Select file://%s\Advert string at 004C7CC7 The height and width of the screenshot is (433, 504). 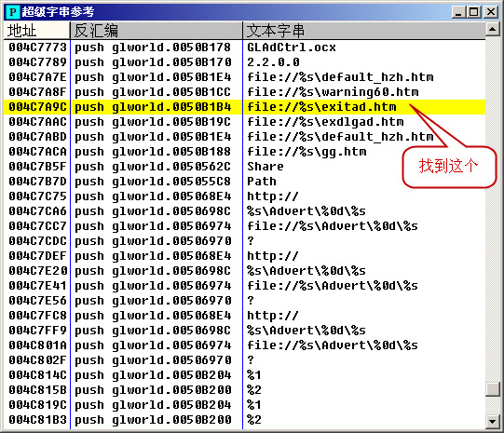pyautogui.click(x=333, y=226)
